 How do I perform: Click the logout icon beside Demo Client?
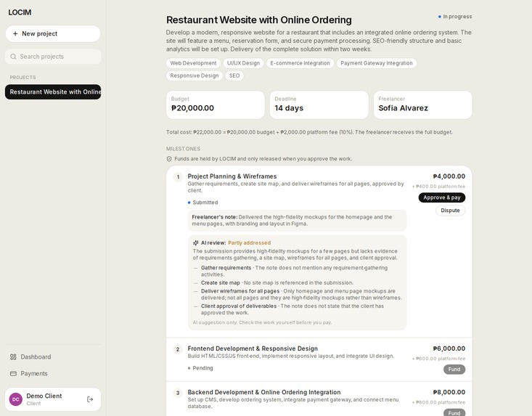(90, 399)
